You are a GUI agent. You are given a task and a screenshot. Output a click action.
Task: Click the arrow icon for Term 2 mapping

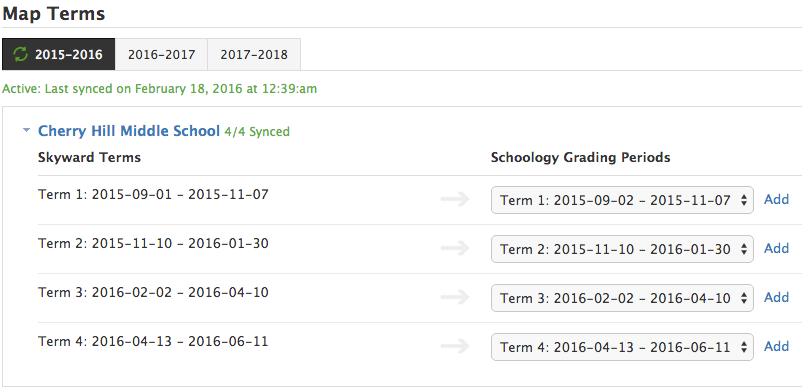455,248
